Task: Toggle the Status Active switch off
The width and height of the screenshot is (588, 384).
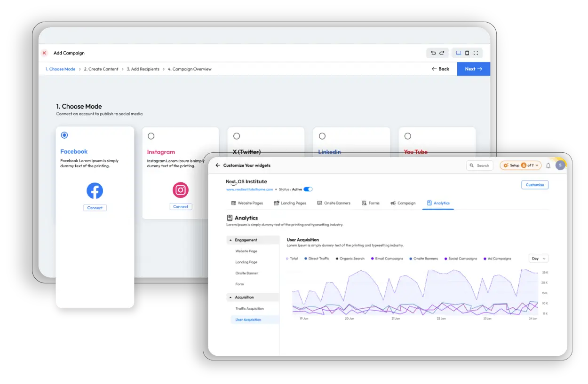Action: tap(309, 189)
